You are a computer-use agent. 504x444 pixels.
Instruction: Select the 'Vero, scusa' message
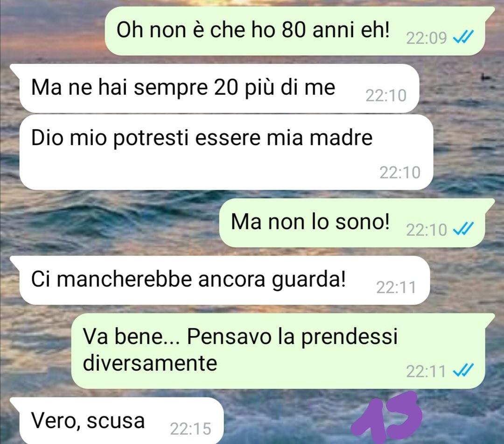(x=121, y=421)
